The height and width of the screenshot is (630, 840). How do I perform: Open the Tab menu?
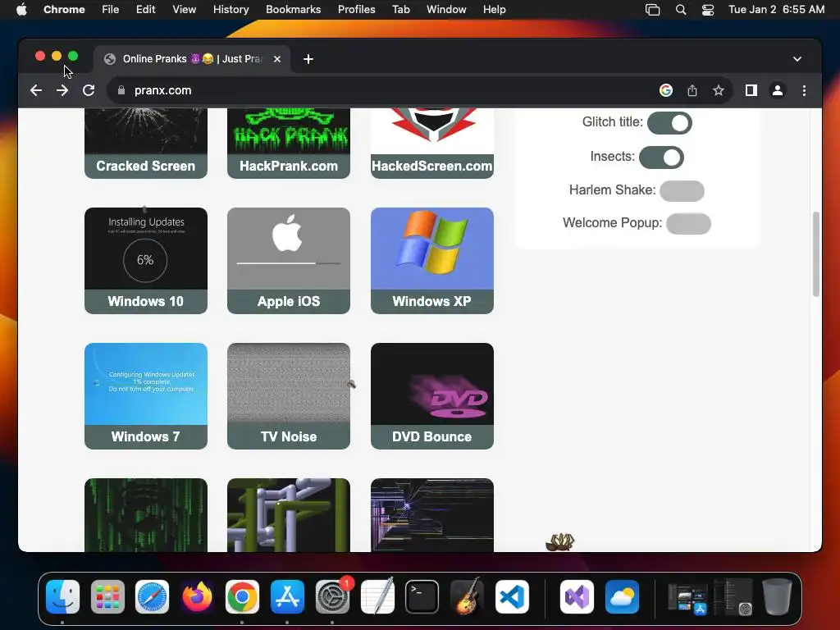coord(400,10)
